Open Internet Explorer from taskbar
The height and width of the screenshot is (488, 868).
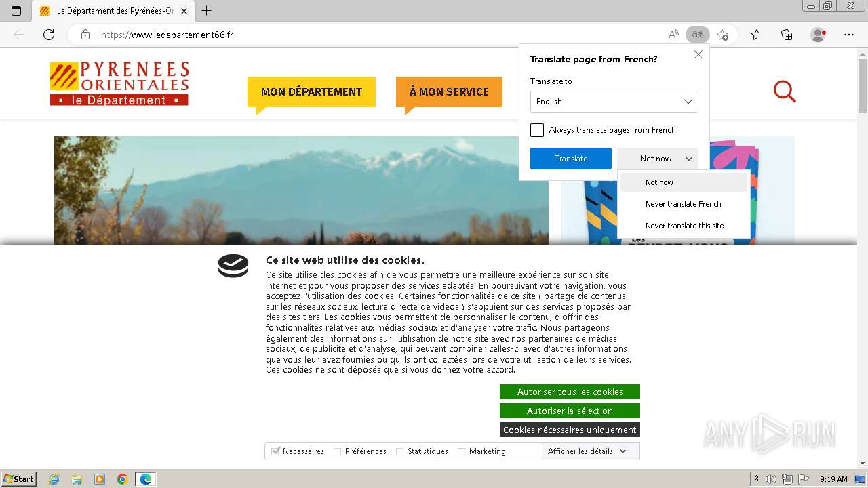click(54, 479)
